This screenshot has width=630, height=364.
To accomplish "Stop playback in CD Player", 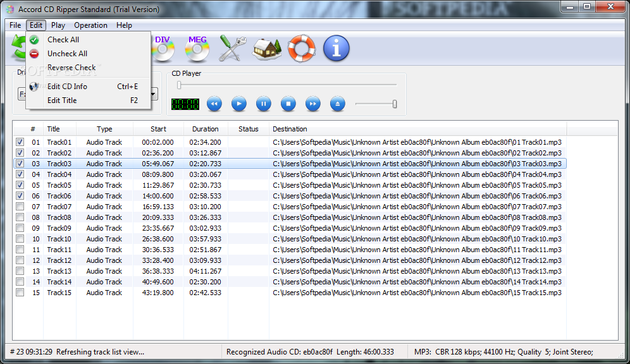I will (288, 104).
